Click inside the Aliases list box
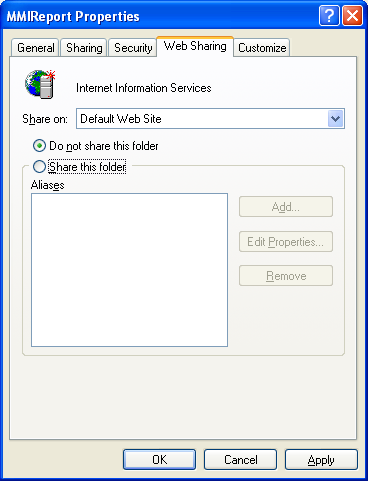Screen dimensions: 368x481 coord(129,270)
